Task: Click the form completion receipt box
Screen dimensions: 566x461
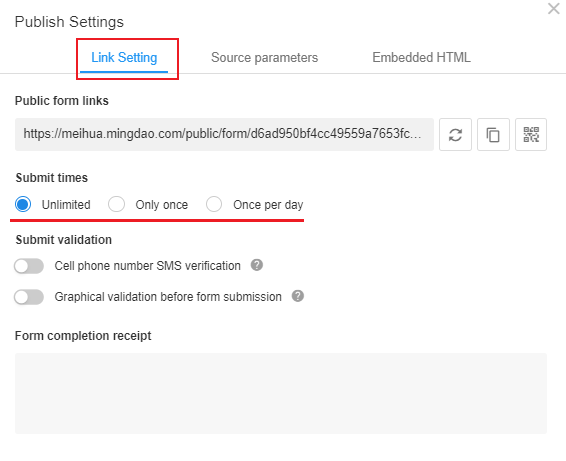Action: 281,393
